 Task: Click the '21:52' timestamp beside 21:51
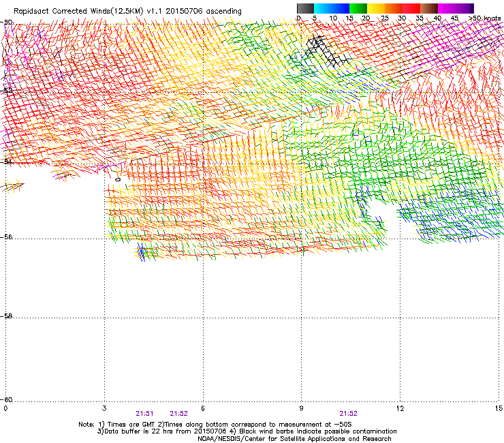click(178, 414)
